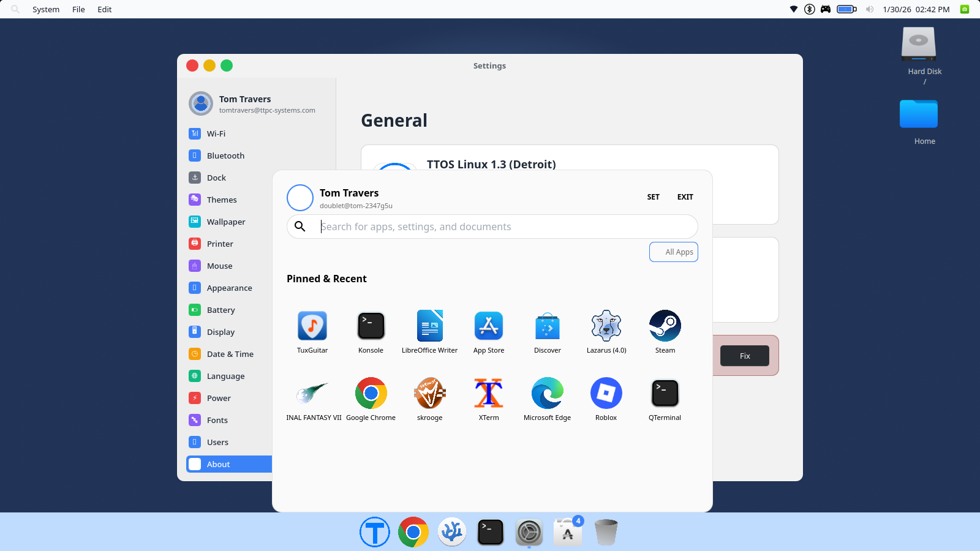Click the Tom Travers account in Settings sidebar
This screenshot has width=980, height=551.
(252, 103)
